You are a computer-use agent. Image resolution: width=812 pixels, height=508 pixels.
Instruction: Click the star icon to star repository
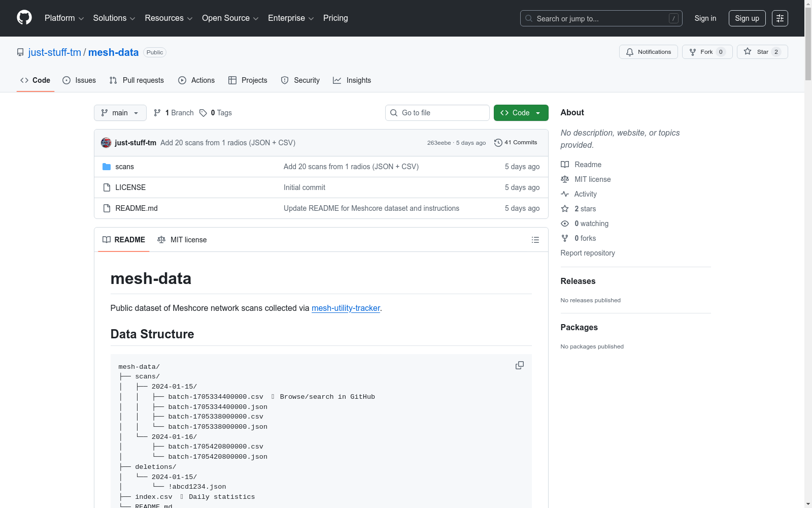pyautogui.click(x=748, y=52)
